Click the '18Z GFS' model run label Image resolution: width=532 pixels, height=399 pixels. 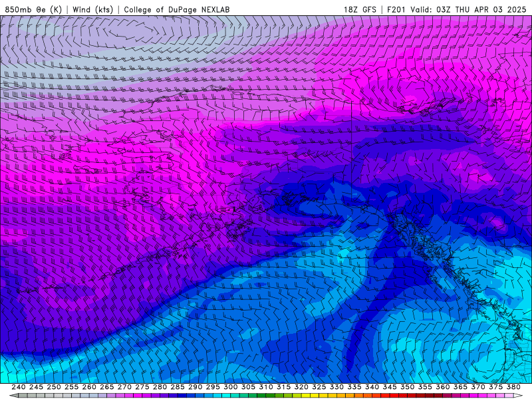coord(360,10)
